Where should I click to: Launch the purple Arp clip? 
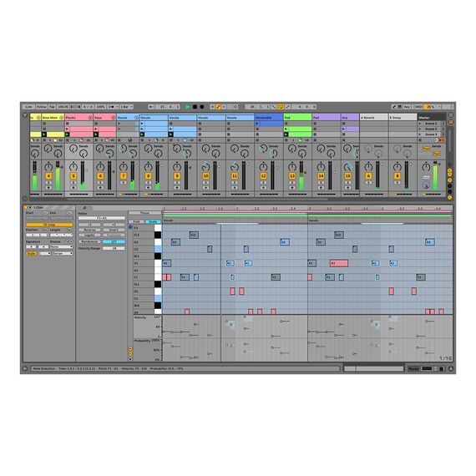click(x=344, y=129)
